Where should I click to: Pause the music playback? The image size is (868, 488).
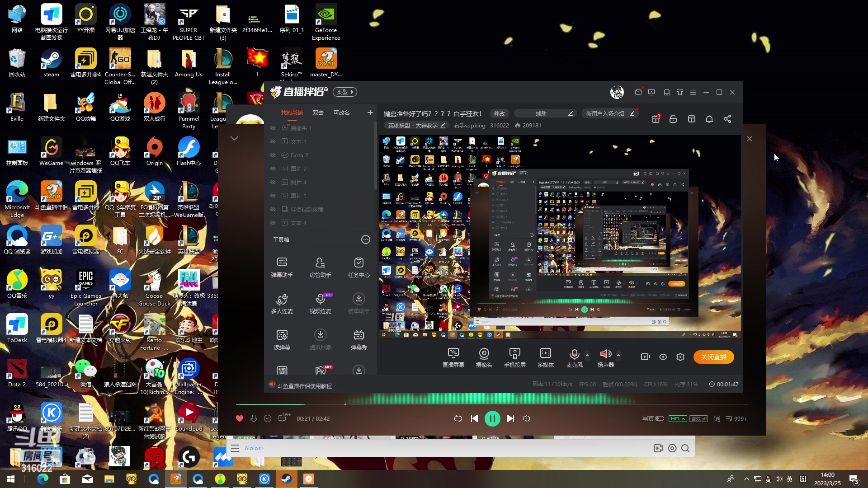[x=492, y=418]
